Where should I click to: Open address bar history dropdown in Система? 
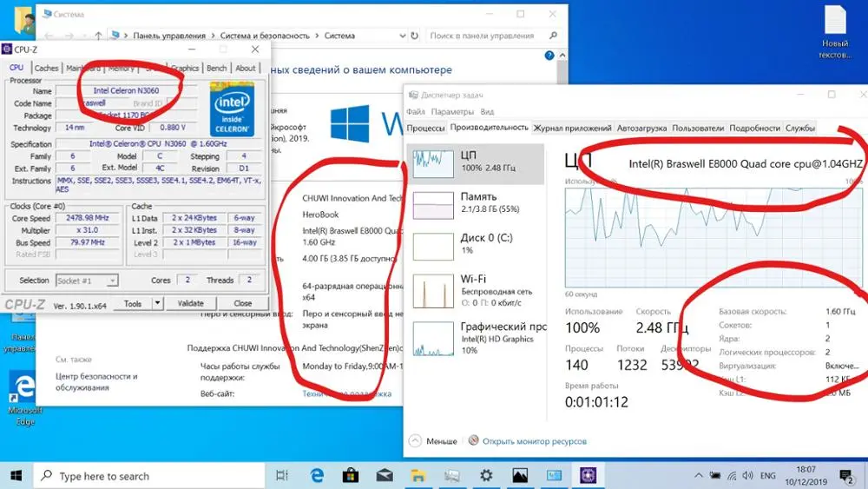click(x=402, y=36)
